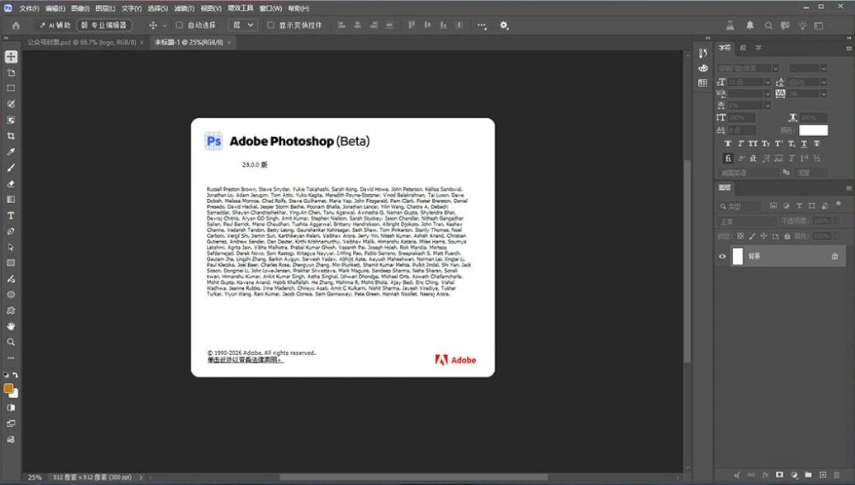Expand the font family dropdown
The width and height of the screenshot is (855, 485).
748,68
